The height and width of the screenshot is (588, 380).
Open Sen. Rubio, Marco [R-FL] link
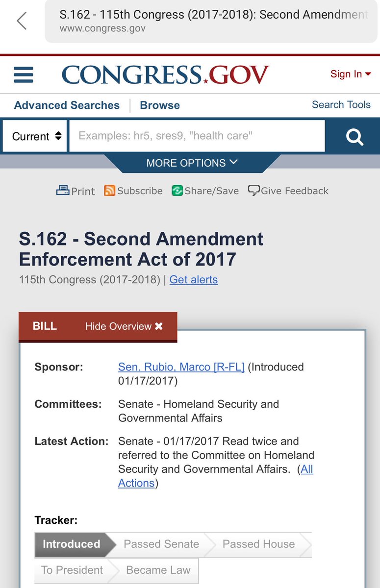tap(181, 367)
